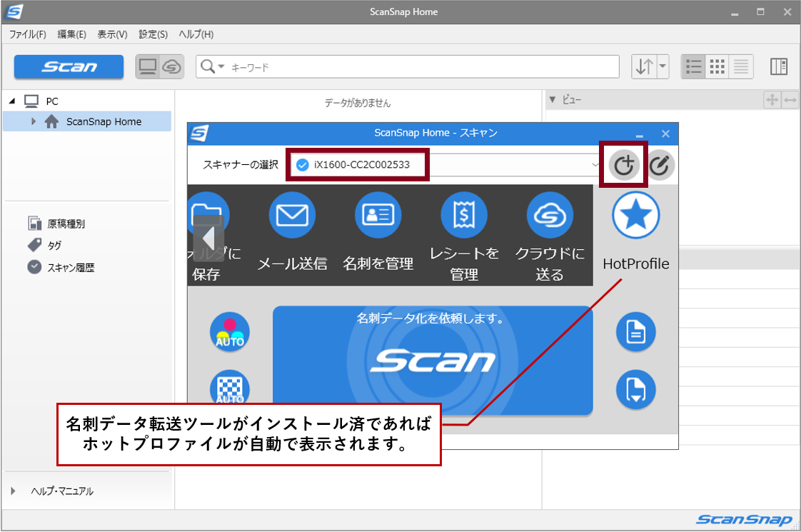Change checkered AUTO scan setting icon

click(230, 387)
